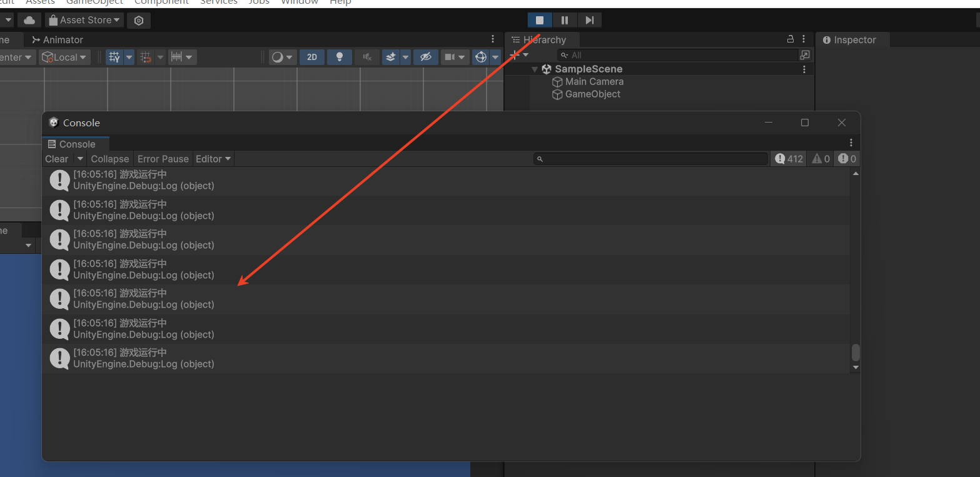The image size is (980, 477).
Task: Toggle the Hierarchy panel lock icon
Action: pyautogui.click(x=791, y=39)
